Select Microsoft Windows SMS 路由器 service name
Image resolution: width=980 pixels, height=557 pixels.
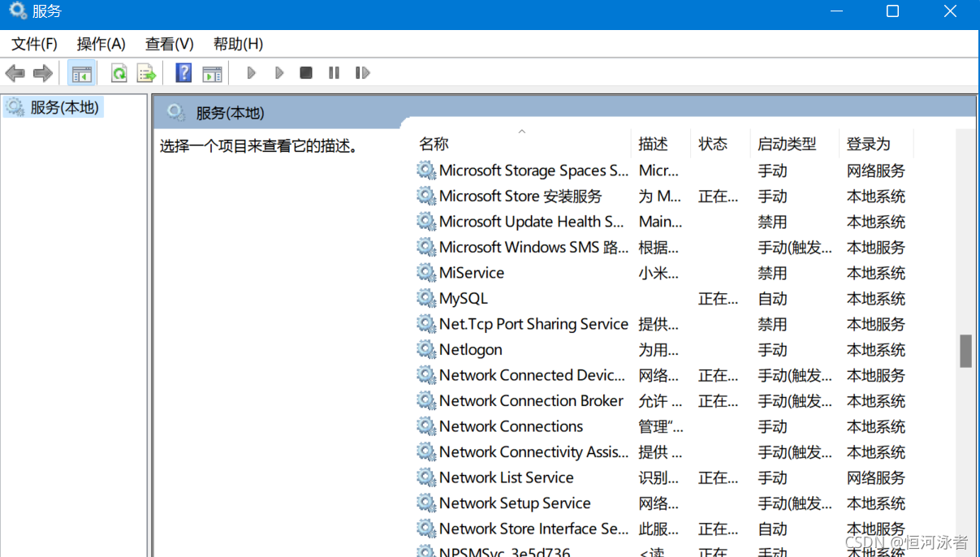[534, 248]
